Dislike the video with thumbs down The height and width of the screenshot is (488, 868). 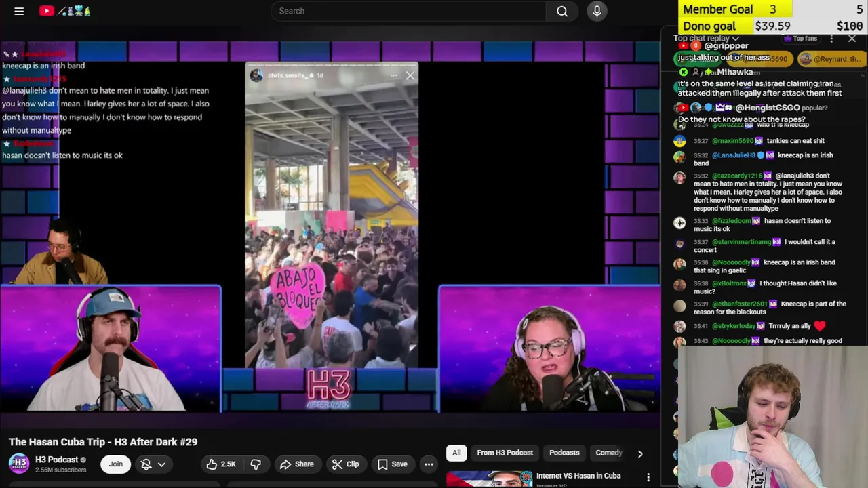[256, 464]
